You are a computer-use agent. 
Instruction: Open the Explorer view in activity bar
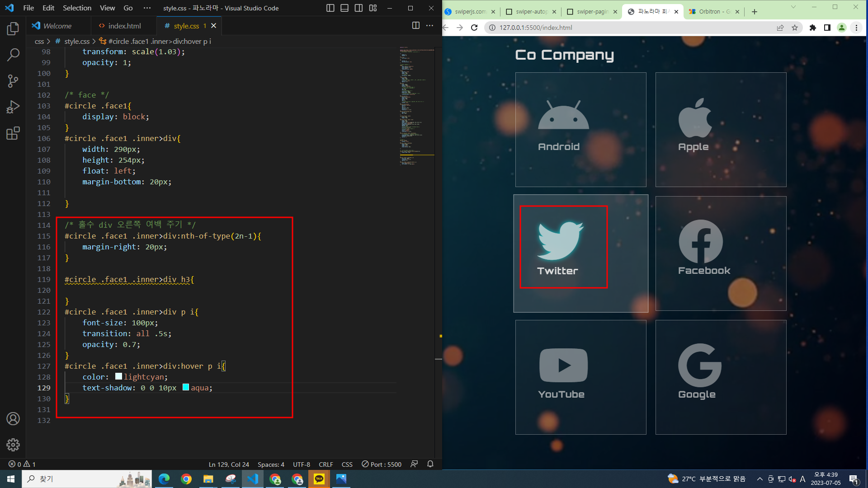click(13, 29)
